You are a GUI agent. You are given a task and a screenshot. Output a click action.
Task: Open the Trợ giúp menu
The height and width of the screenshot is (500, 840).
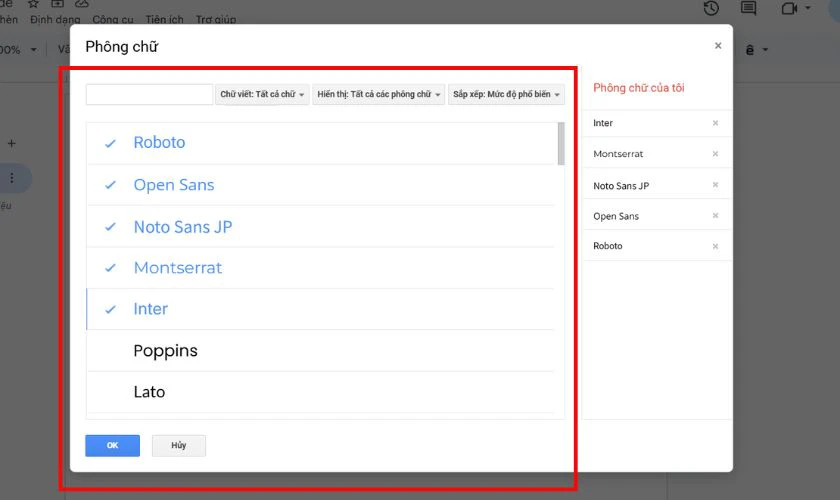[216, 20]
